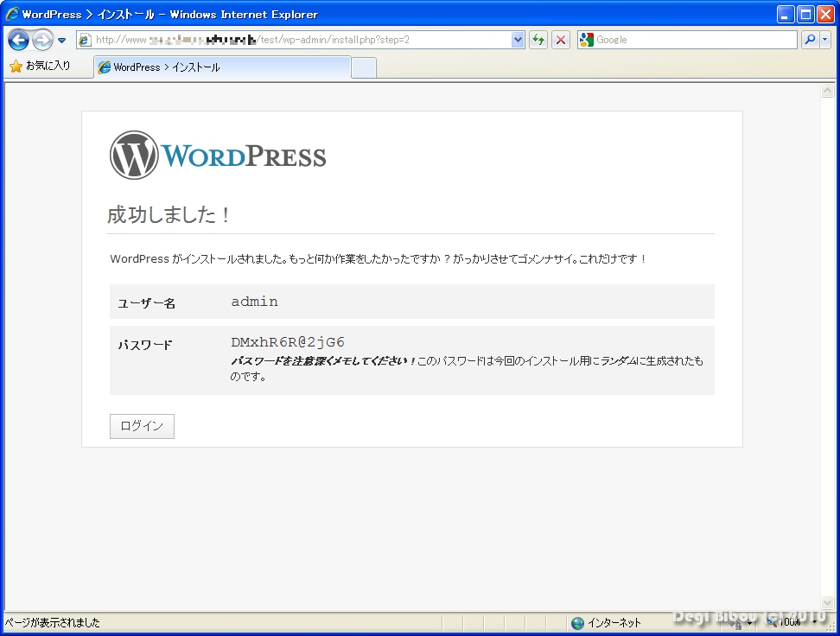Click the Internet Explorer title bar icon
Screen dimensions: 840x636
(x=12, y=14)
